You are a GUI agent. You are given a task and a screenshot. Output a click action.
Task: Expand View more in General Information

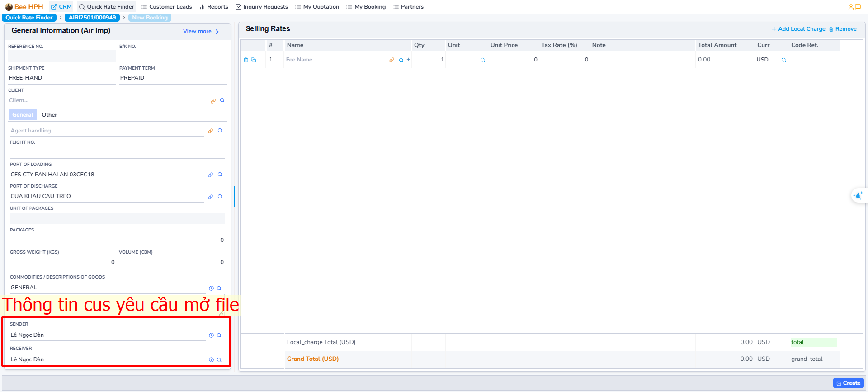pos(201,31)
